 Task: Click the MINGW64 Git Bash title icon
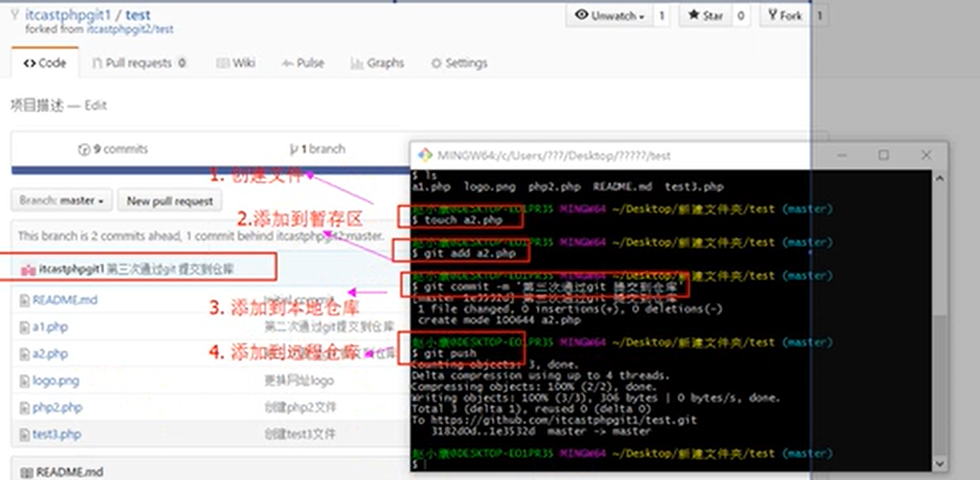click(x=425, y=155)
